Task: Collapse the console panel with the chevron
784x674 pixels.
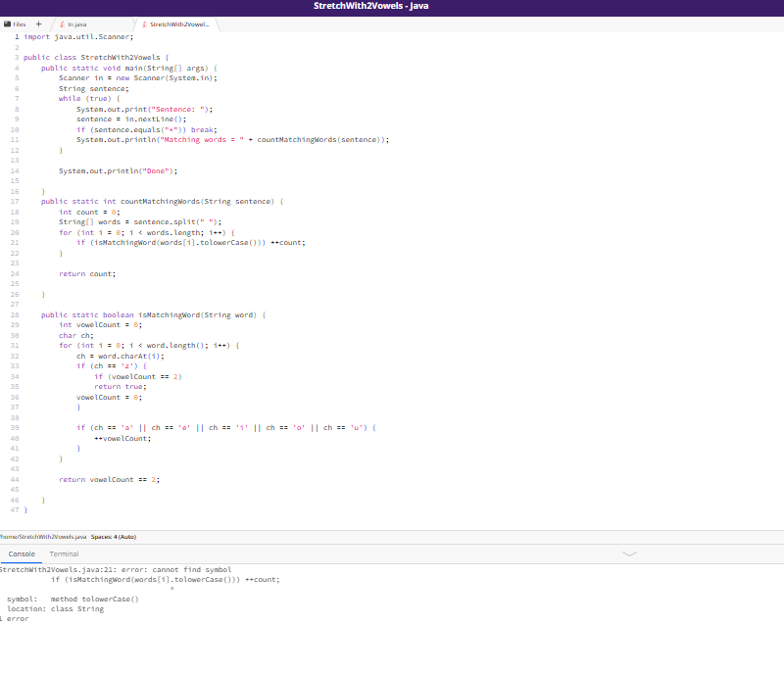Action: click(629, 554)
